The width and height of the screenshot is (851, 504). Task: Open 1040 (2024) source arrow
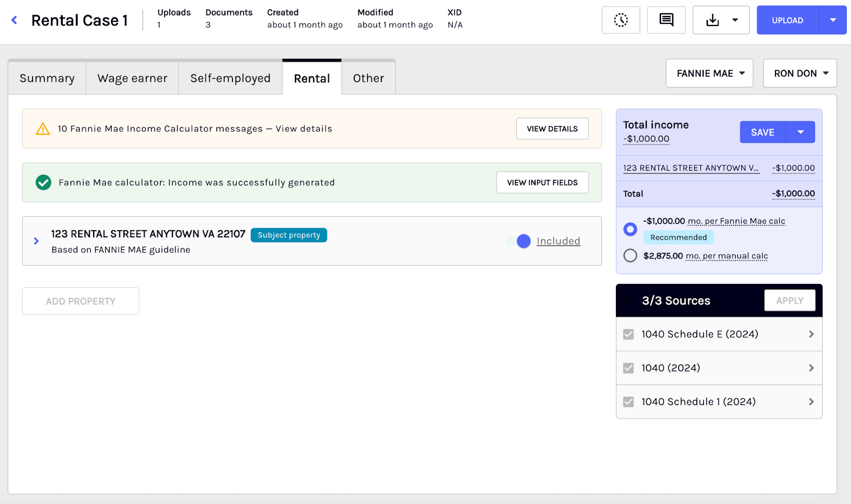[811, 368]
